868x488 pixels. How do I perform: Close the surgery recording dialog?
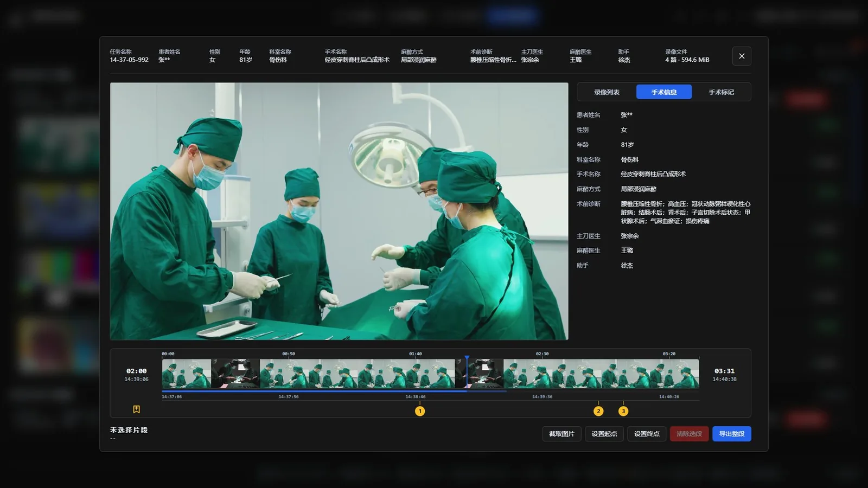pos(742,56)
